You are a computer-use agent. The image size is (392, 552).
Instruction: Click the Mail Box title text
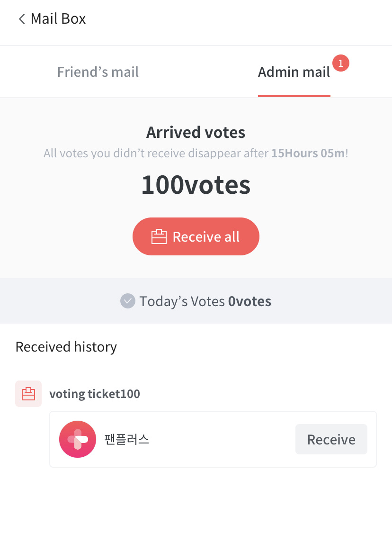click(58, 19)
